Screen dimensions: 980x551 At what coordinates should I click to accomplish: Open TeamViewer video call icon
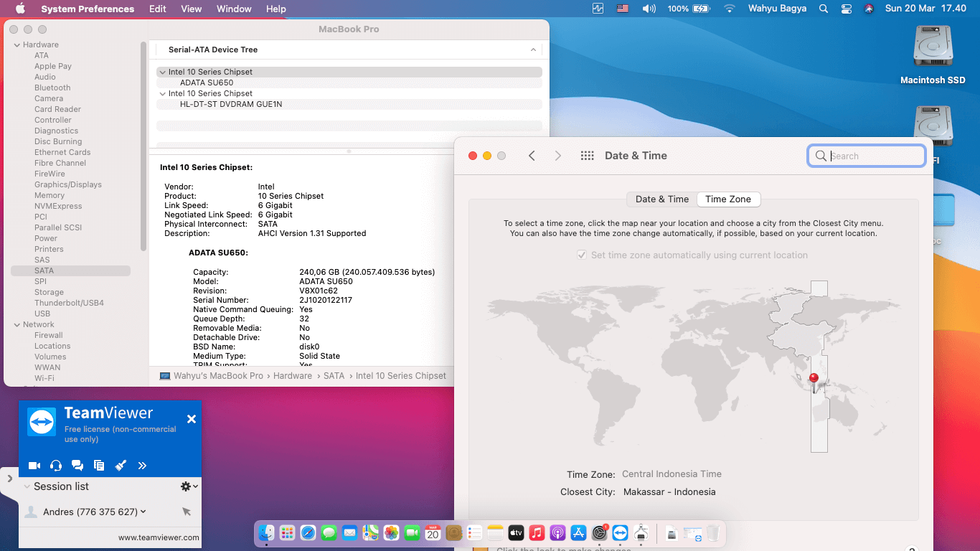point(34,466)
